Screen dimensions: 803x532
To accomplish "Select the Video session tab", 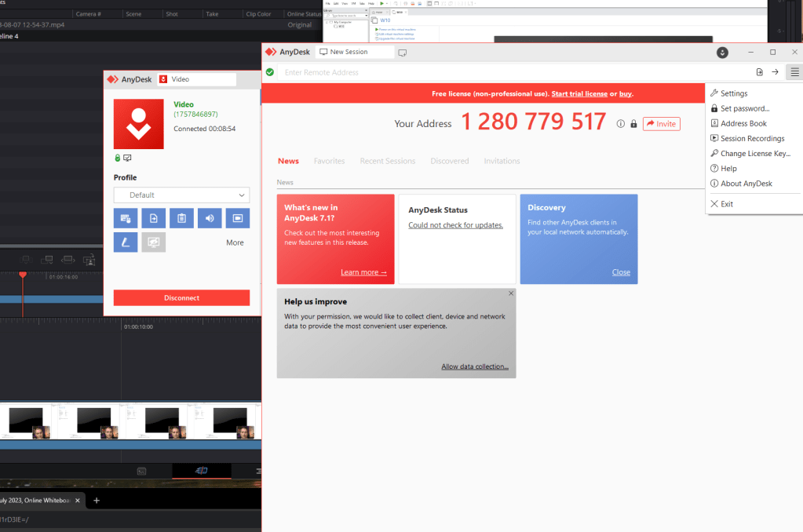I will point(197,79).
